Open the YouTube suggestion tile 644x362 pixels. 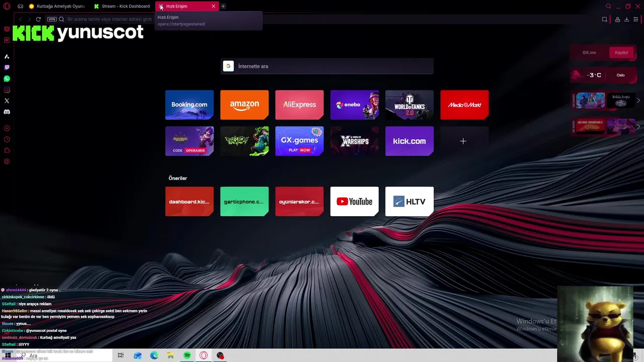[x=354, y=202]
